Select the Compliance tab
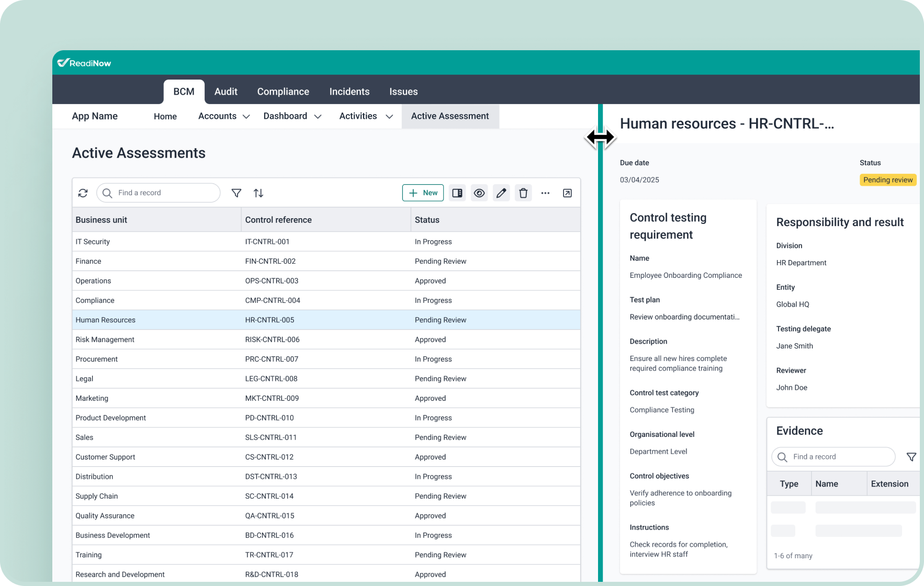This screenshot has width=924, height=586. (283, 91)
